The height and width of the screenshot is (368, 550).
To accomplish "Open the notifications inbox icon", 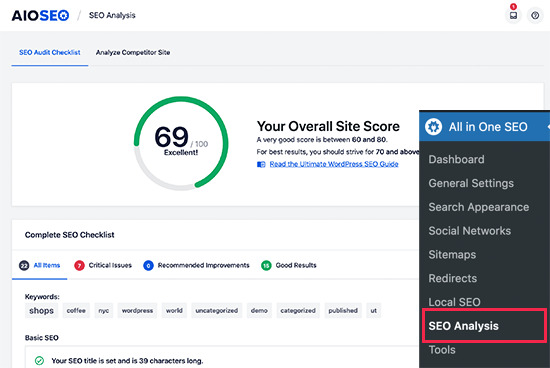I will tap(513, 15).
